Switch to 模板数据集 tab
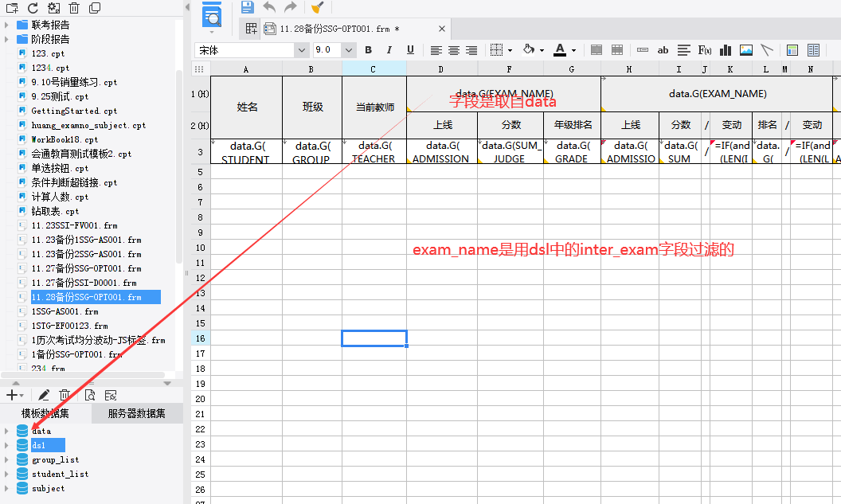 tap(45, 413)
